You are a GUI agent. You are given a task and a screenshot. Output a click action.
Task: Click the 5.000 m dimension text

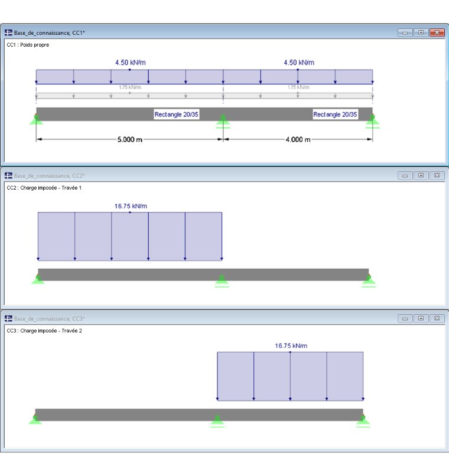130,139
